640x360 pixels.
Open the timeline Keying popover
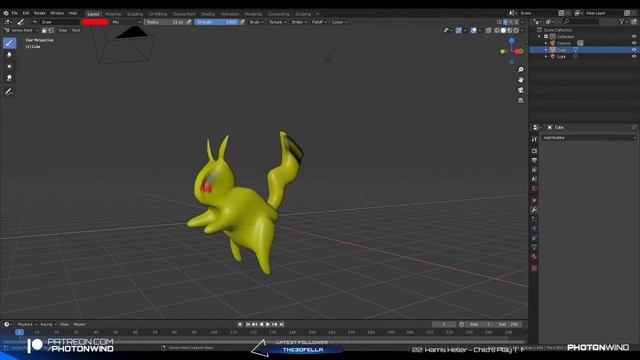48,324
